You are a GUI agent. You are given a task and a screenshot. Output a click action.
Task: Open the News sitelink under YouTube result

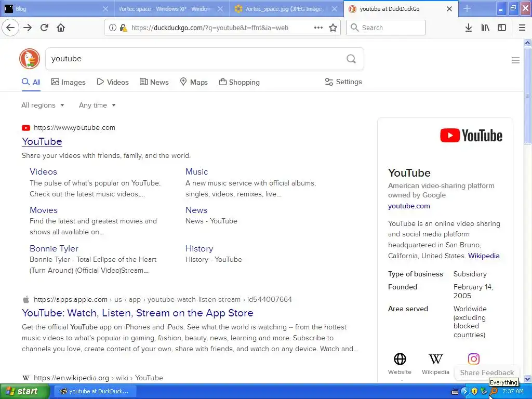click(196, 210)
